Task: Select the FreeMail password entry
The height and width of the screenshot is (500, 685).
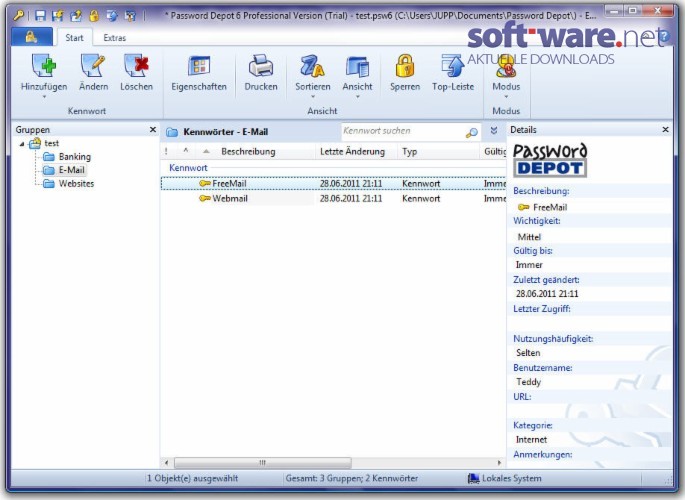Action: (333, 183)
